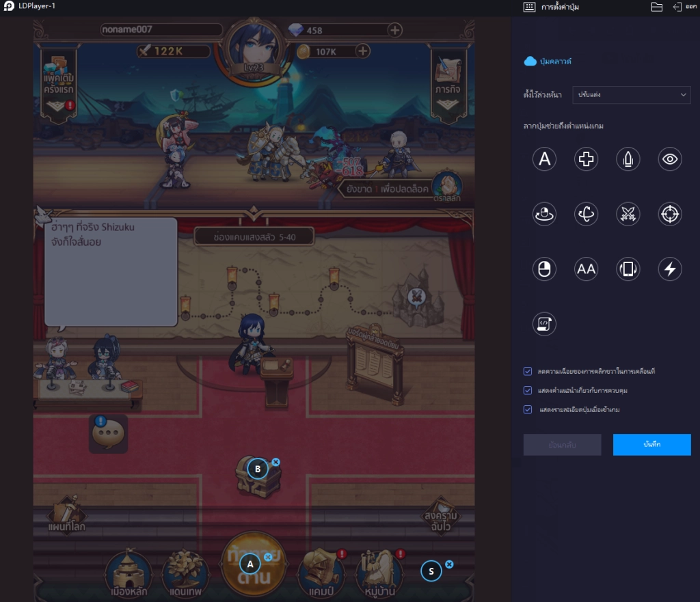Image resolution: width=700 pixels, height=602 pixels.
Task: Click the plus button beside 107K gold
Action: (362, 51)
